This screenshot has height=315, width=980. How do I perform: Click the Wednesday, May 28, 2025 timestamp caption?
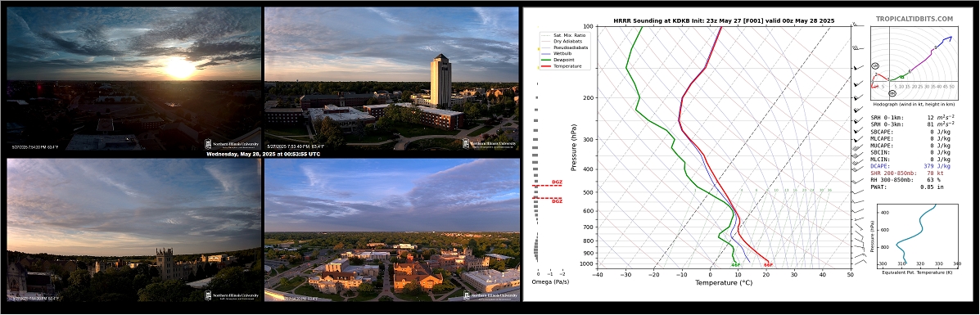263,154
